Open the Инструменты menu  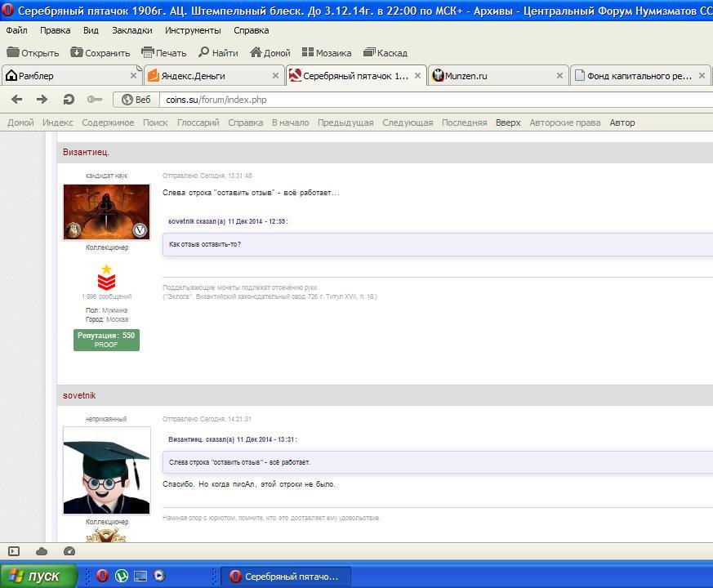[x=193, y=30]
